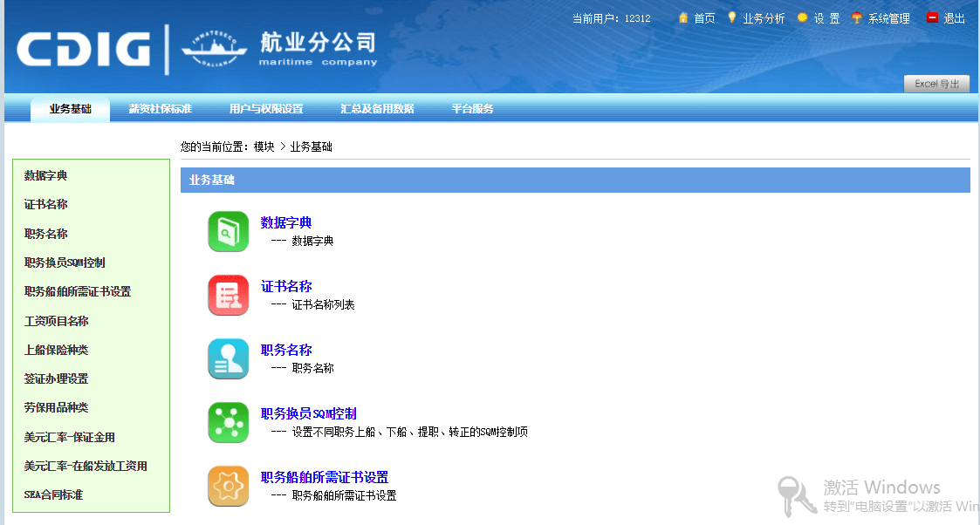Viewport: 980px width, 525px height.
Task: Select 劳保用品种类 in the sidebar
Action: tap(56, 407)
